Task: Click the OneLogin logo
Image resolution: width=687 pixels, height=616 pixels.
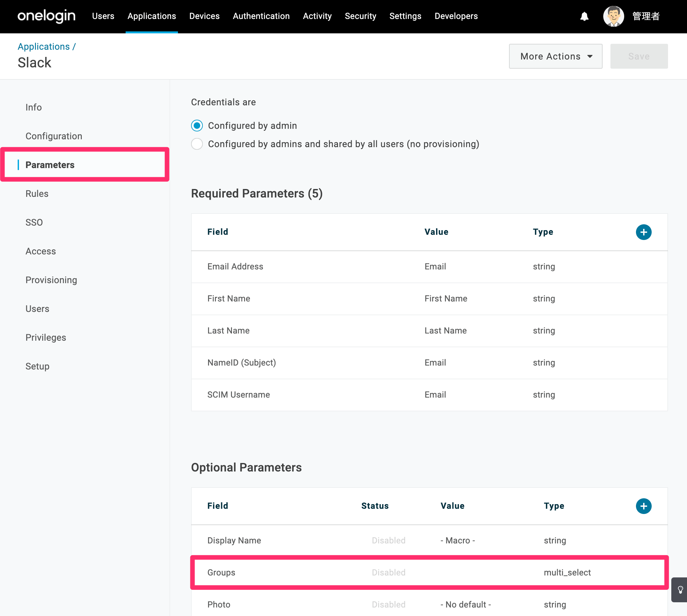Action: (46, 16)
